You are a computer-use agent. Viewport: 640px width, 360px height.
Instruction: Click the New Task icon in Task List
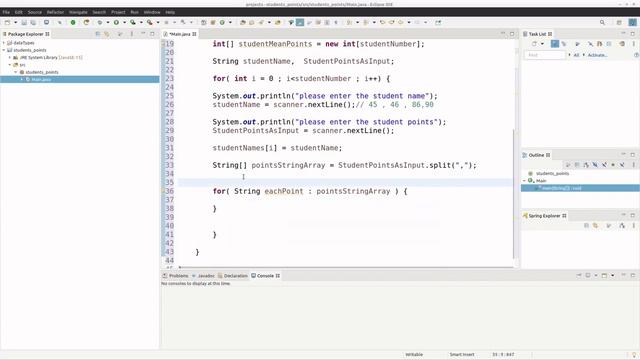[x=534, y=44]
